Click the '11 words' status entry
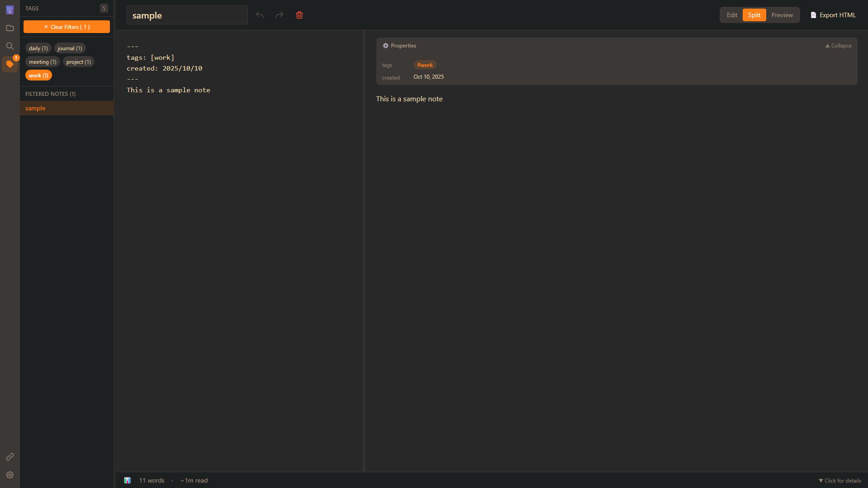The image size is (868, 488). coord(152,480)
